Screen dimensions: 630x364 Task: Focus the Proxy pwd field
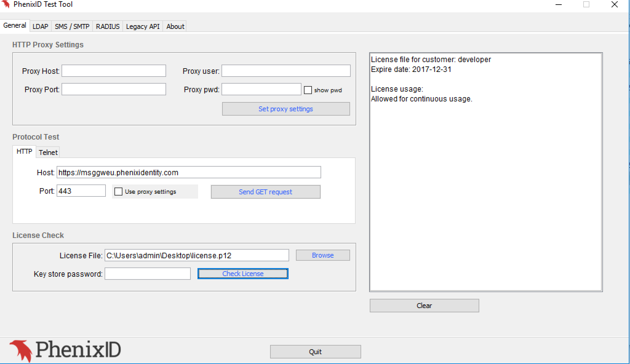(x=261, y=89)
